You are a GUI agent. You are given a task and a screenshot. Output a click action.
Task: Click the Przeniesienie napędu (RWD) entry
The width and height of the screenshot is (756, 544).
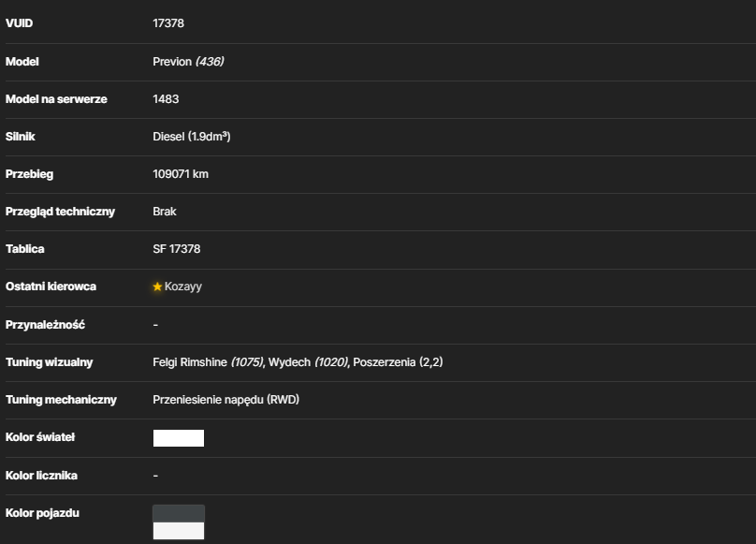pos(226,400)
